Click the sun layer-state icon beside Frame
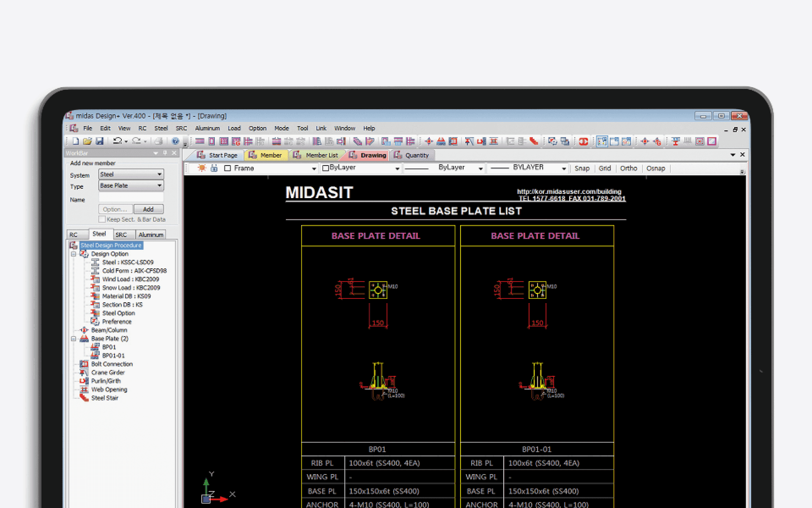 tap(202, 168)
